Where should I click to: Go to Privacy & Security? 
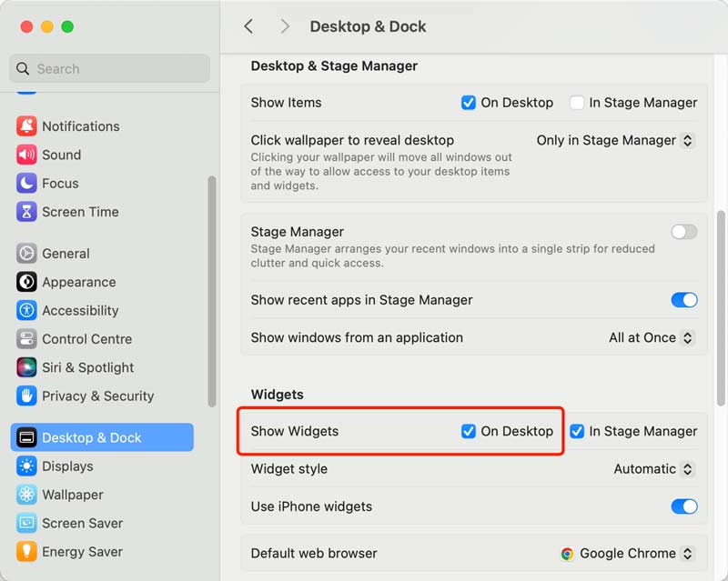(x=102, y=396)
